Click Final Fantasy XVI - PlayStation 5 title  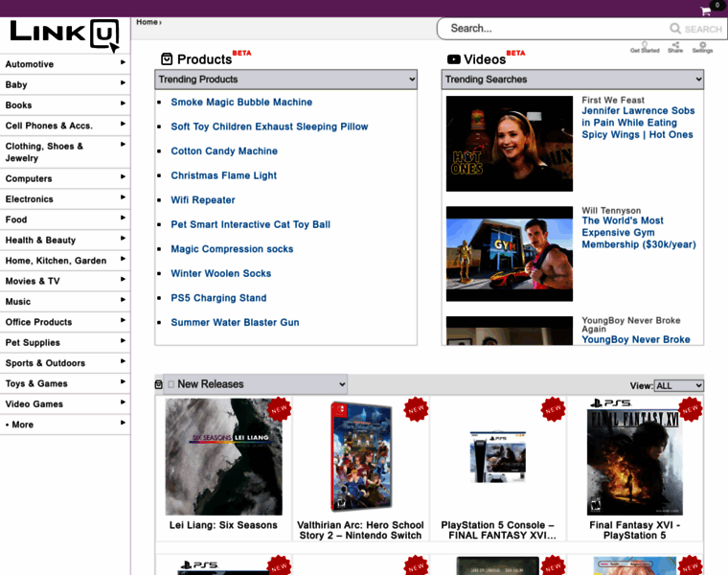click(x=635, y=530)
